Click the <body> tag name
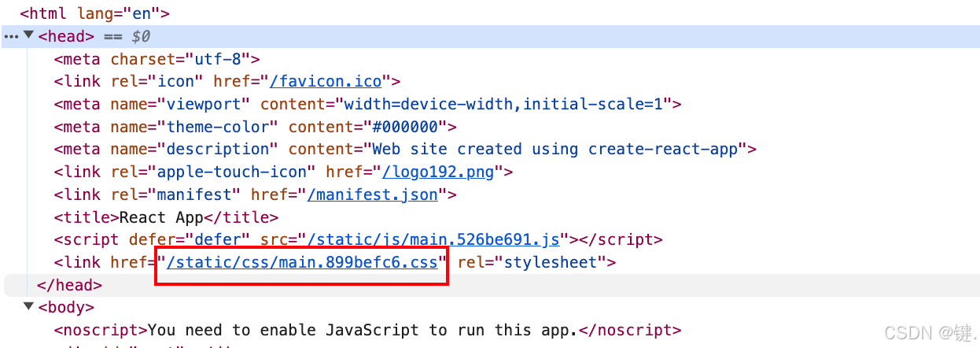 [x=66, y=308]
